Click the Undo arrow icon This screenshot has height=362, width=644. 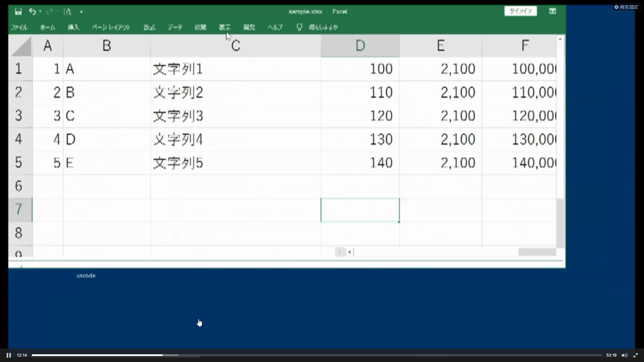pos(32,12)
